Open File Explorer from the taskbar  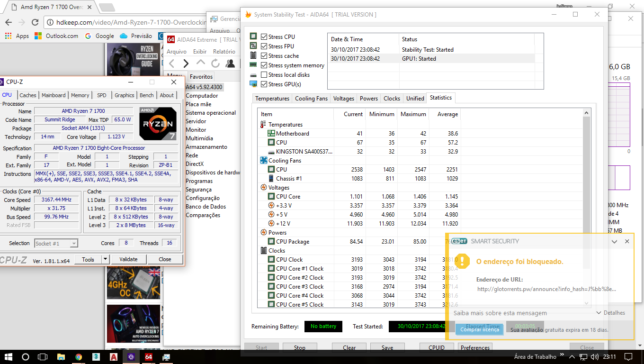point(61,357)
